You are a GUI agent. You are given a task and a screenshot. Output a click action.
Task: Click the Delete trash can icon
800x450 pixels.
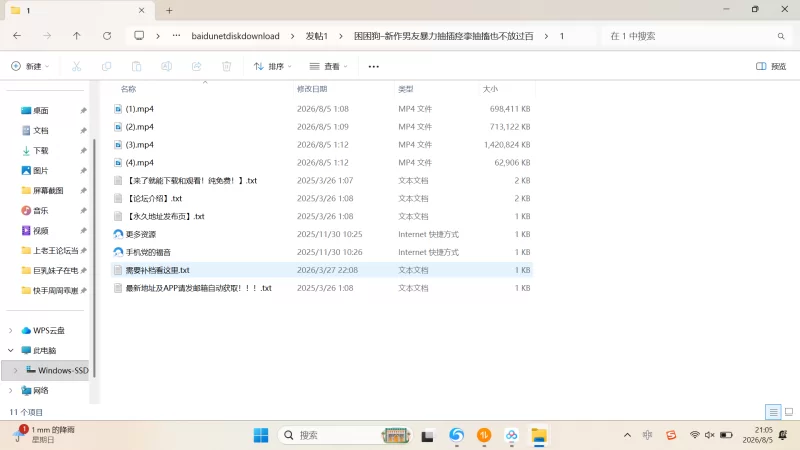pos(227,66)
